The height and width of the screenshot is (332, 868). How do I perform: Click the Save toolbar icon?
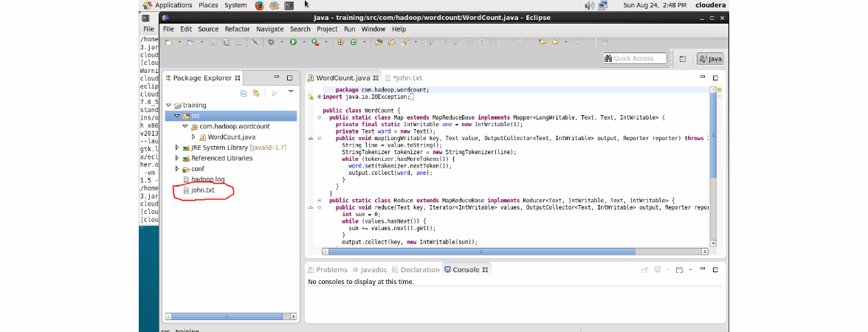[x=213, y=42]
